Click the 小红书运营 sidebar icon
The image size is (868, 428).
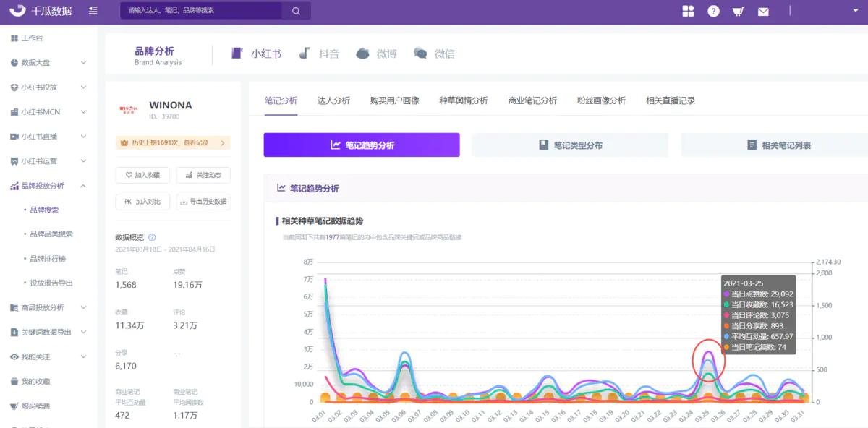click(14, 161)
